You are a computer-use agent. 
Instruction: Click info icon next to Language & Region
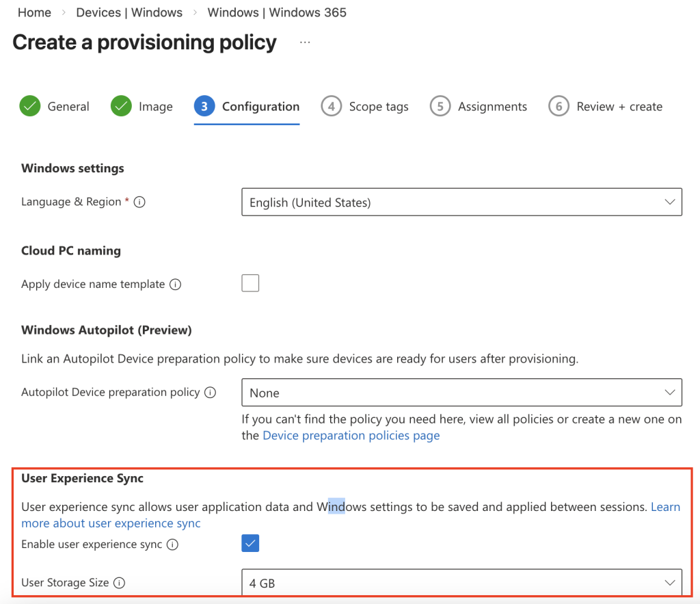140,202
